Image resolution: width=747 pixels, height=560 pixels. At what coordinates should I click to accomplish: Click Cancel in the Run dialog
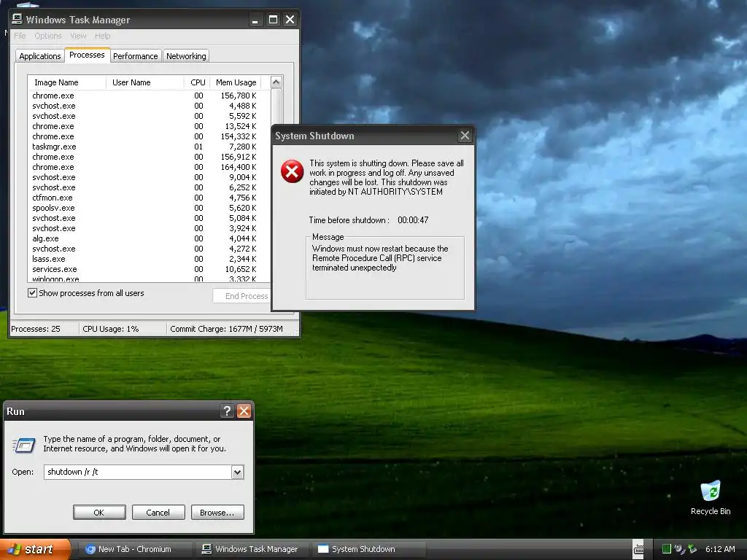[x=158, y=513]
